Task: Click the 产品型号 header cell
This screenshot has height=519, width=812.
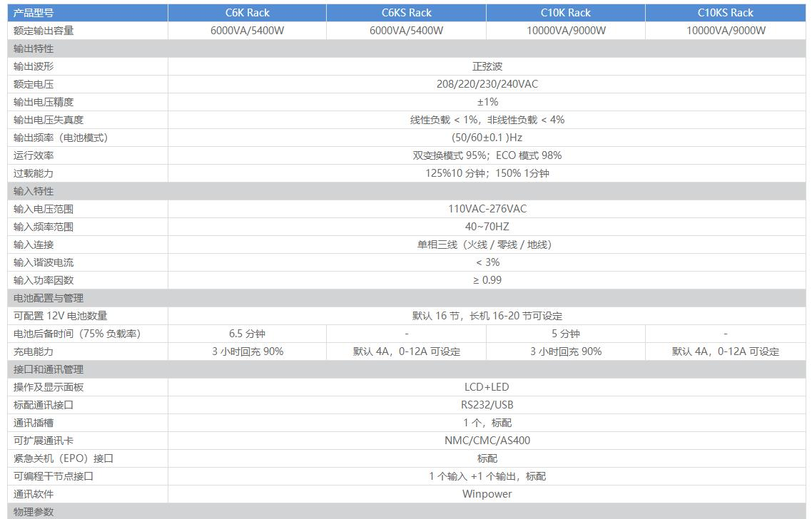Action: (34, 13)
